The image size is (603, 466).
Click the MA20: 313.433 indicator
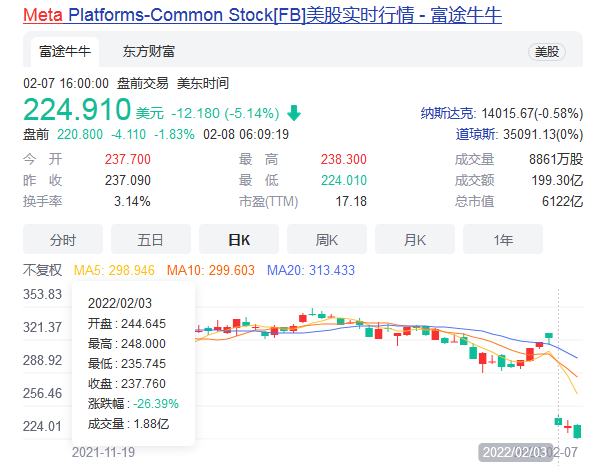click(x=311, y=270)
